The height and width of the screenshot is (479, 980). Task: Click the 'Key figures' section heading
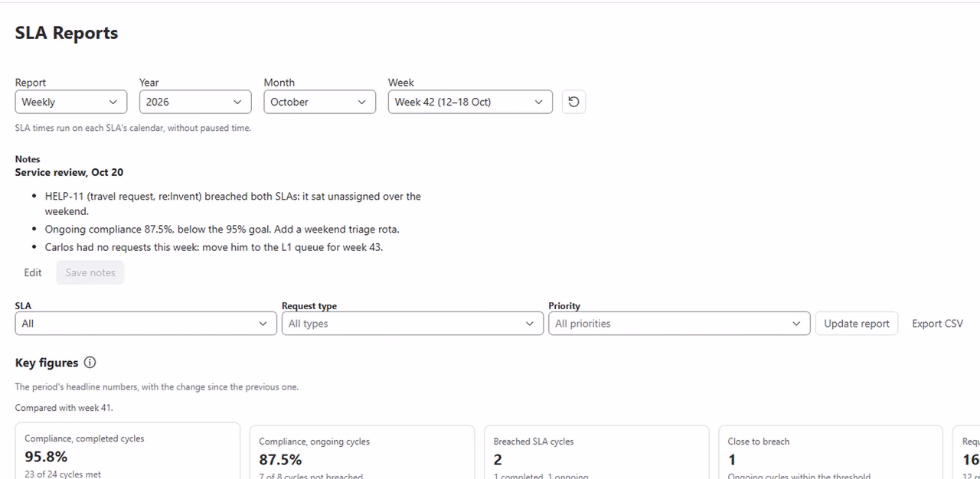(x=47, y=363)
